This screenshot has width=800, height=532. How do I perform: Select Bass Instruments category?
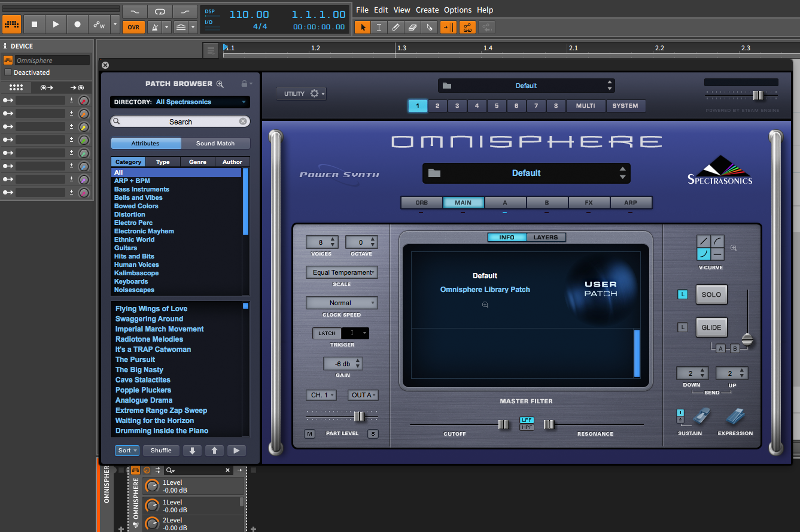[142, 189]
